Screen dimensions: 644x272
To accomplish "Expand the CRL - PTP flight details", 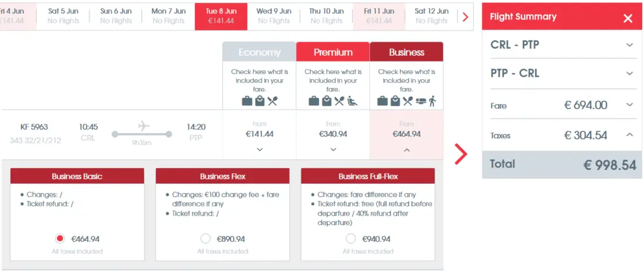I will tap(629, 45).
